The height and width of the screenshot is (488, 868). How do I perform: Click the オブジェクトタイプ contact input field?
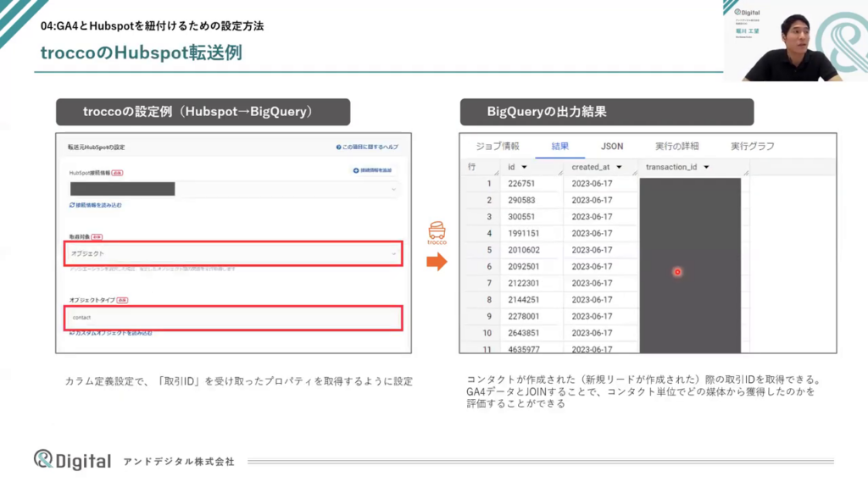pos(233,318)
